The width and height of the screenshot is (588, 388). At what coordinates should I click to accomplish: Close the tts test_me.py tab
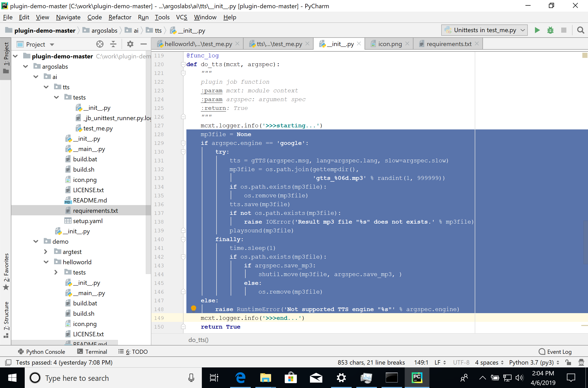coord(307,44)
